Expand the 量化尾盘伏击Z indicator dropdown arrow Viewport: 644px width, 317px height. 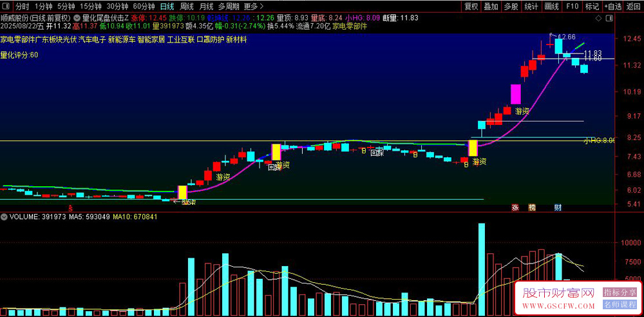pos(77,18)
